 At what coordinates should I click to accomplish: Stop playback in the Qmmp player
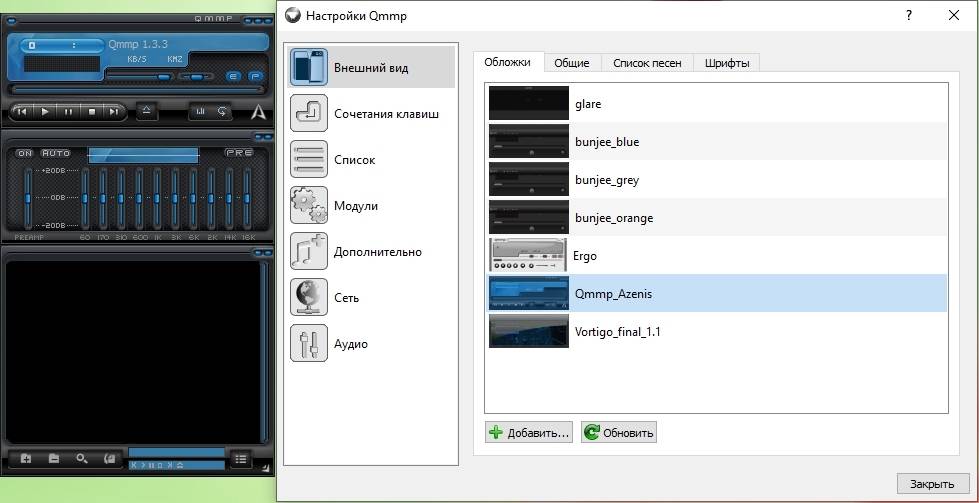92,112
